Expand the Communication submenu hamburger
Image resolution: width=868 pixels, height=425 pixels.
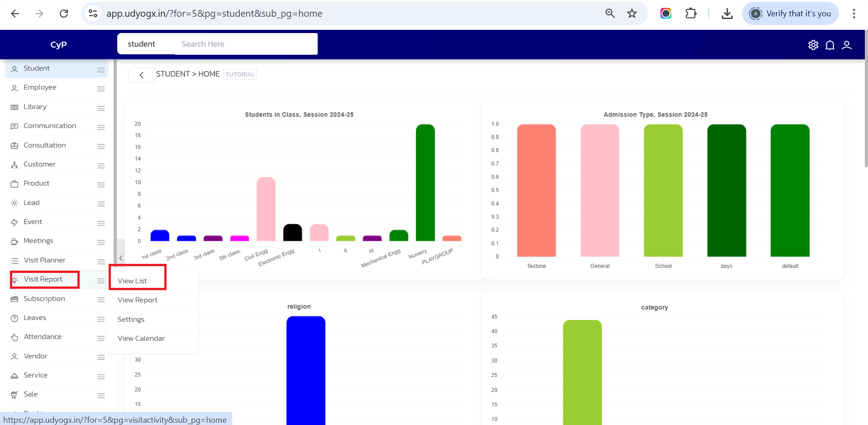[x=101, y=127]
